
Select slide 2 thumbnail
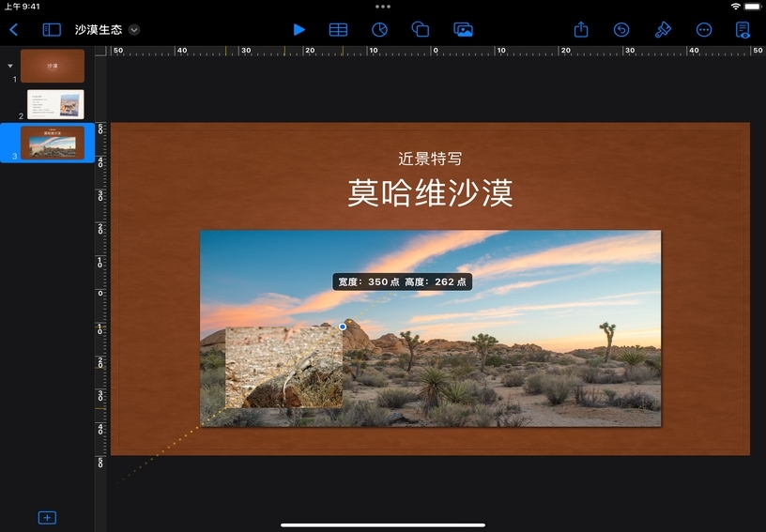pyautogui.click(x=55, y=104)
